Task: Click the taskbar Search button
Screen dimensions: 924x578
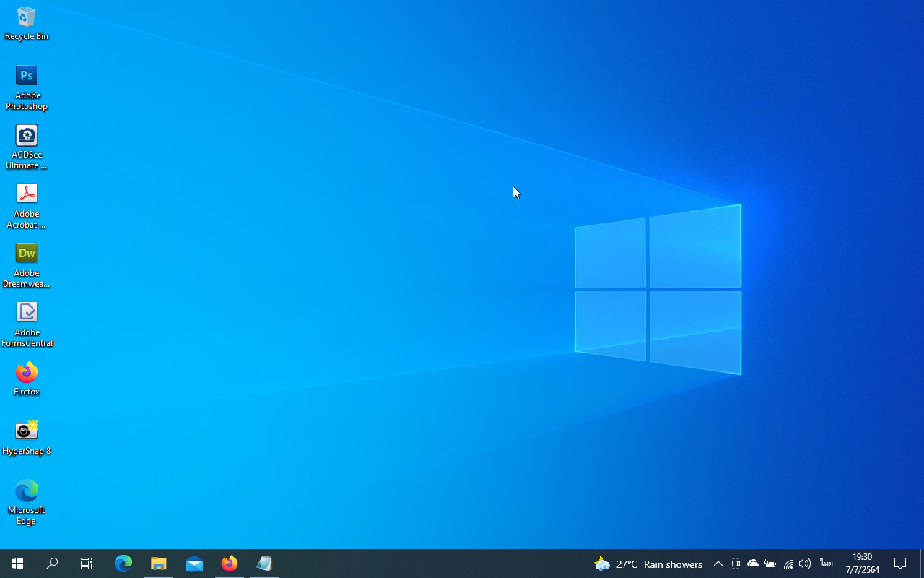Action: 51,564
